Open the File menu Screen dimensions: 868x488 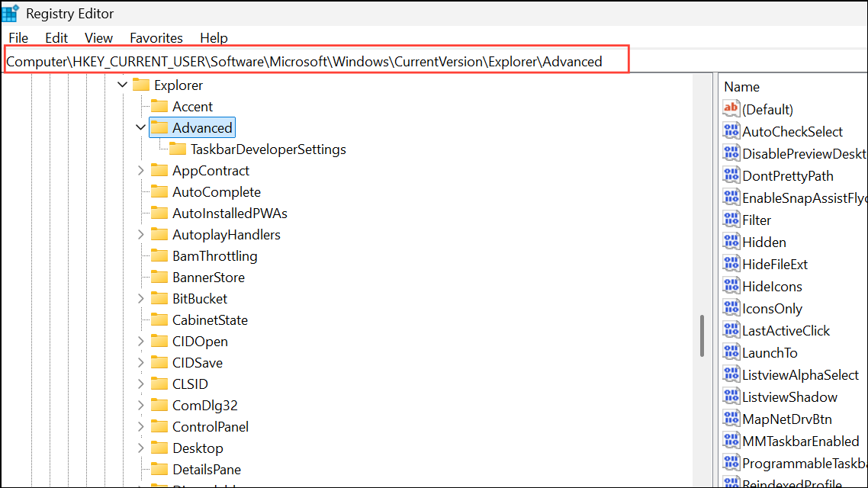[18, 37]
